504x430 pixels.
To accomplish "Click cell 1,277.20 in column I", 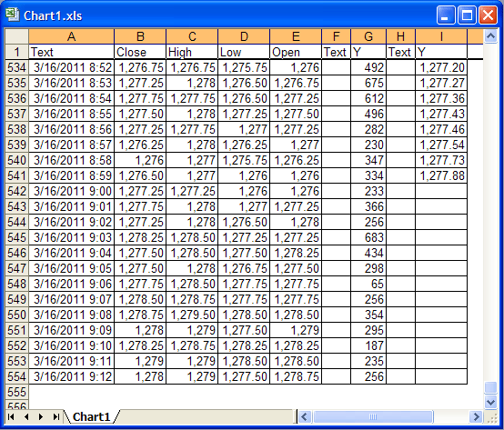I will [x=441, y=67].
